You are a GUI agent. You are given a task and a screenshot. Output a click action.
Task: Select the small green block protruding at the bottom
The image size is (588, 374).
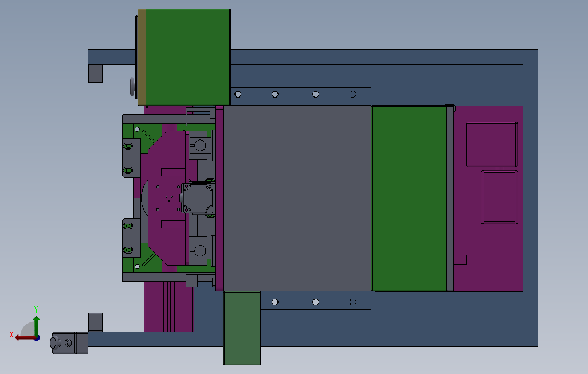coord(242,328)
